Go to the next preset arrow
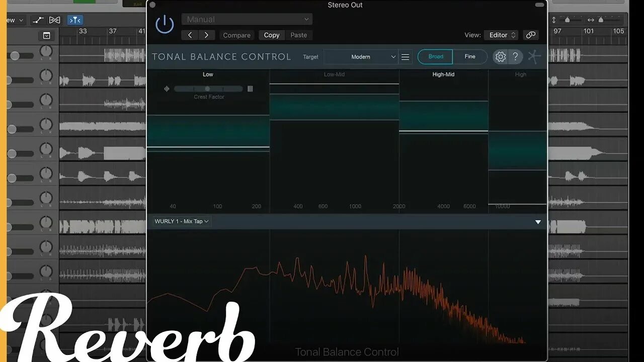 pos(206,35)
